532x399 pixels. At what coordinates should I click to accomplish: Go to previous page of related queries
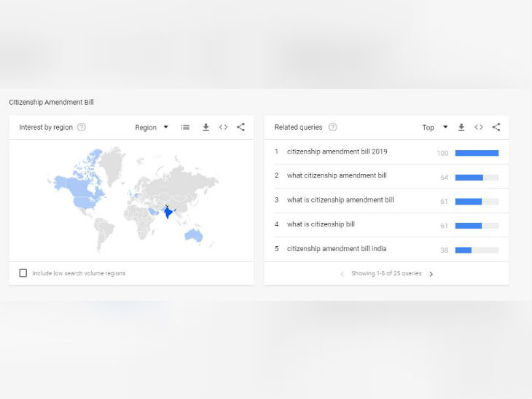pos(342,274)
